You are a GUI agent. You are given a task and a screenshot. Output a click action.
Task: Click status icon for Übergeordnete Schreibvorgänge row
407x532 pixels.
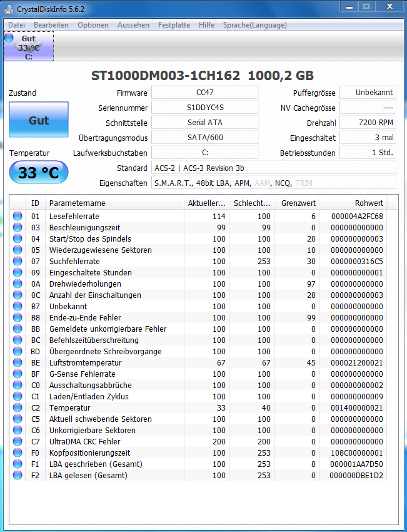click(18, 351)
